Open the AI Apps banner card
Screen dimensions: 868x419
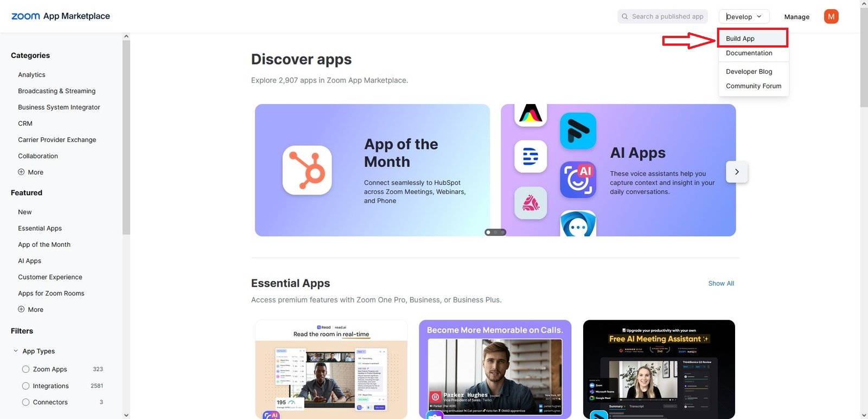[x=618, y=170]
